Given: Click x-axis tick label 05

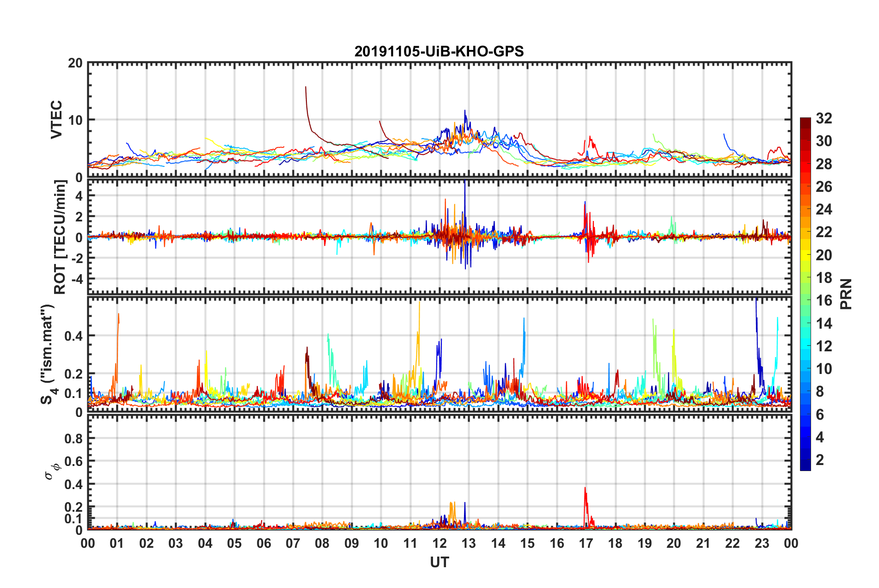Looking at the screenshot, I should [234, 543].
